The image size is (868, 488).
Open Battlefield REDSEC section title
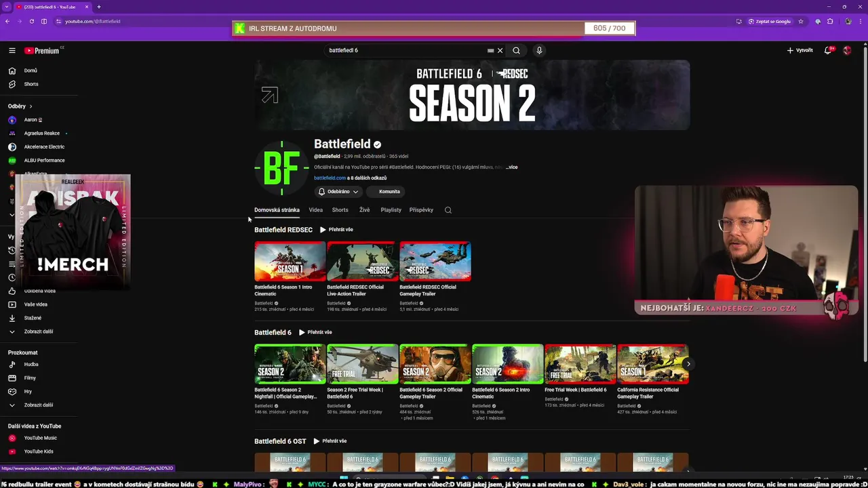click(283, 230)
